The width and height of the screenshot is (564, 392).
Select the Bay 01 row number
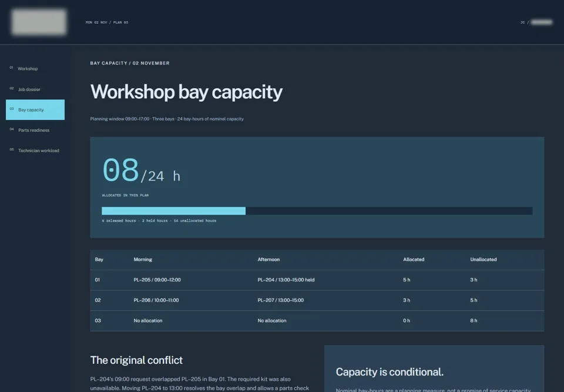pos(98,280)
